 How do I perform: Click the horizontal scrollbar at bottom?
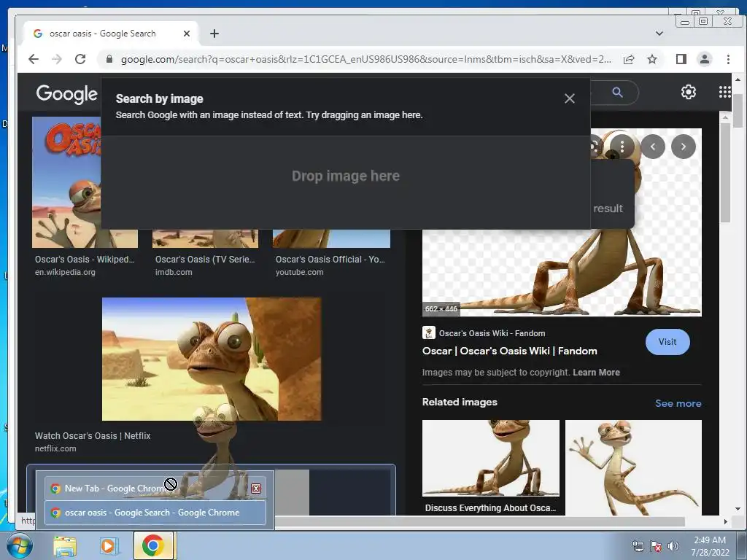pyautogui.click(x=480, y=522)
